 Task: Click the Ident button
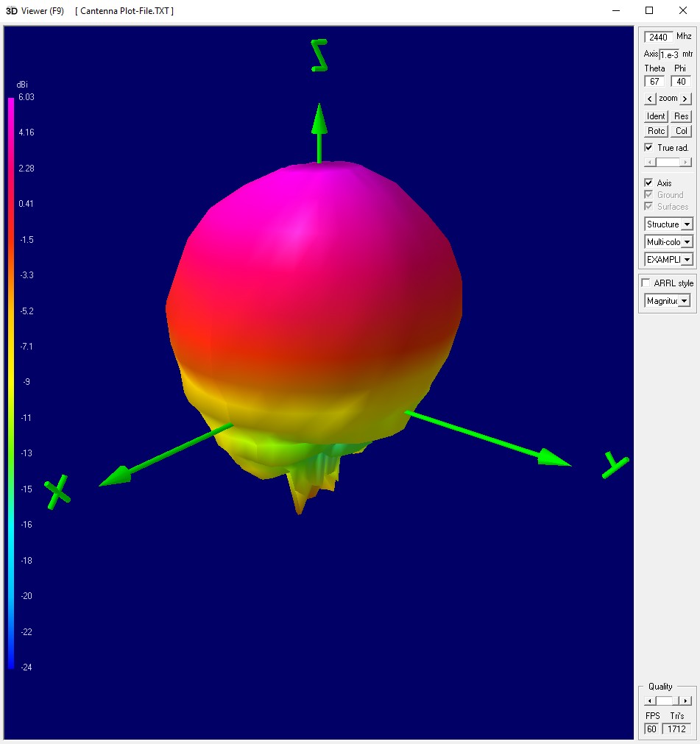[x=656, y=116]
